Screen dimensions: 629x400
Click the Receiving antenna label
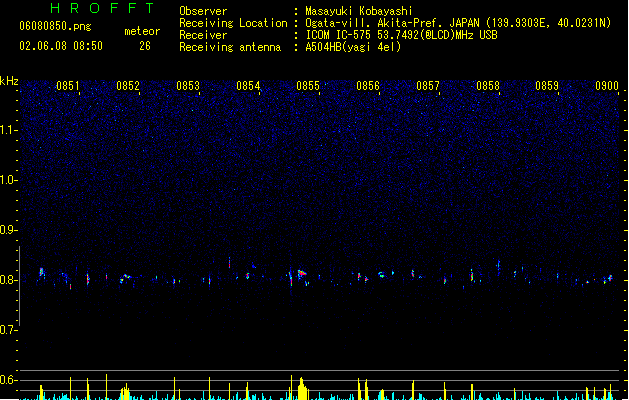click(230, 47)
